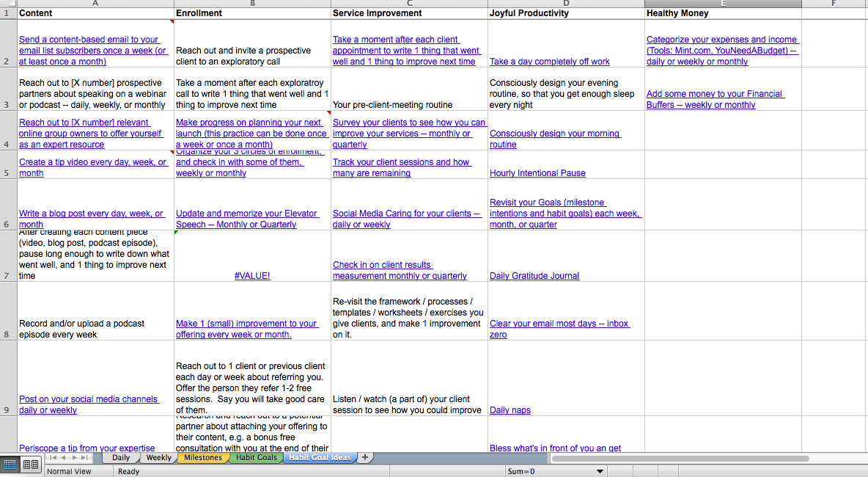Viewport: 868px width, 477px height.
Task: Select the Daily sheet tab
Action: pyautogui.click(x=121, y=456)
